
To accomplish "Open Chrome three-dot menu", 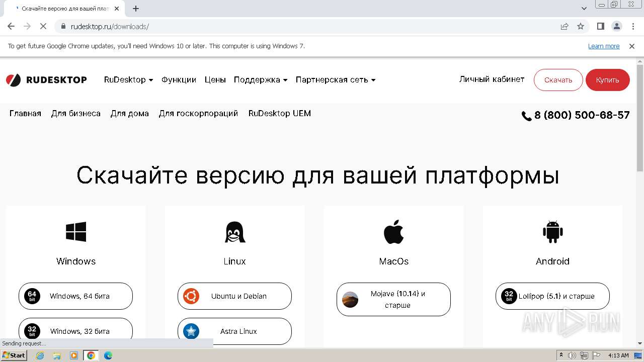I will click(x=632, y=26).
